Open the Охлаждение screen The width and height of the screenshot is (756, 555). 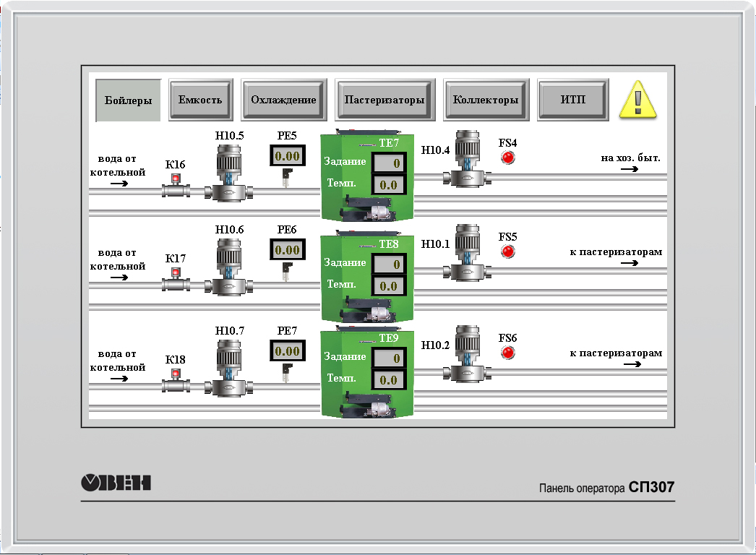(x=283, y=100)
